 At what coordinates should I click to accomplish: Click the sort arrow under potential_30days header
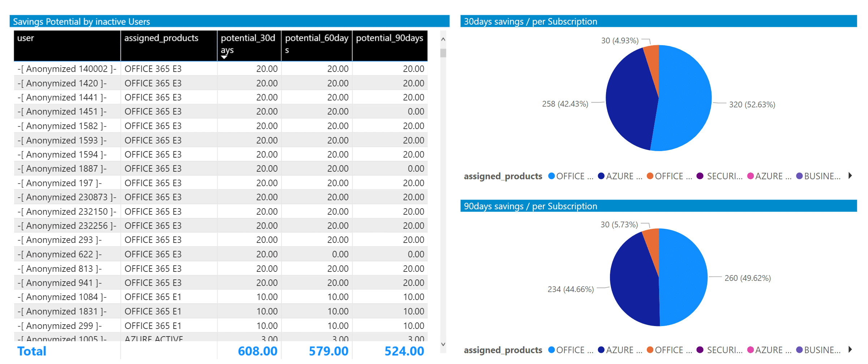pos(224,57)
